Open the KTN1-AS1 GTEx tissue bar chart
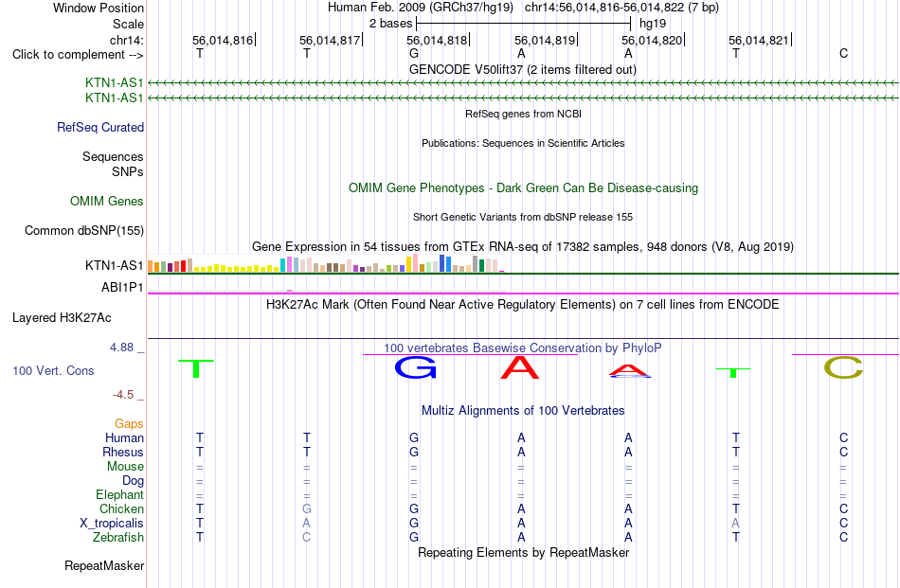 (326, 264)
